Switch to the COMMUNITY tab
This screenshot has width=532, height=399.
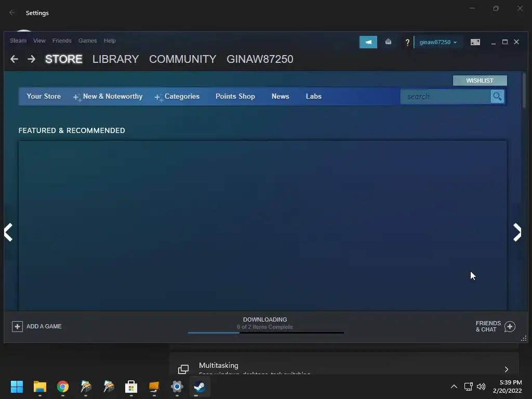(182, 59)
